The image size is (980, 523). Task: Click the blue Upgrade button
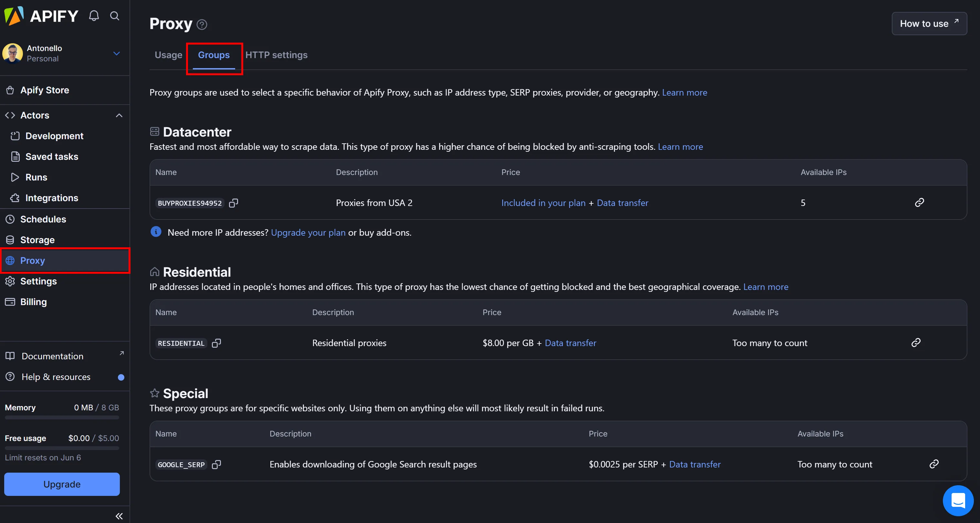pos(62,484)
